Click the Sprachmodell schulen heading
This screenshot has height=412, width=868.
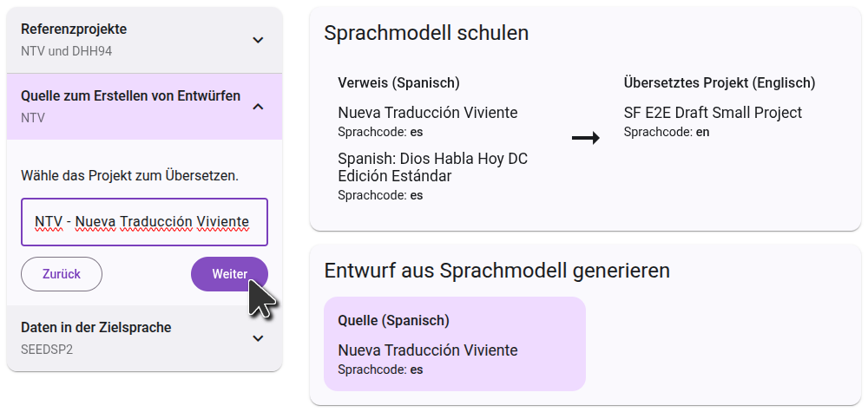coord(426,33)
